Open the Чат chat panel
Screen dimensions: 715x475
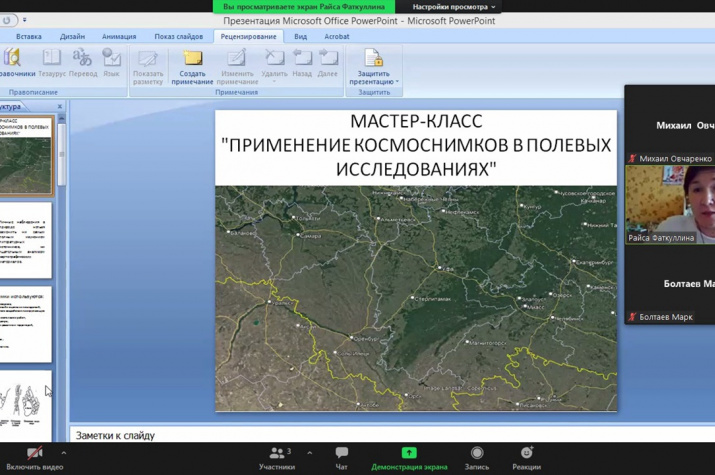coord(342,459)
